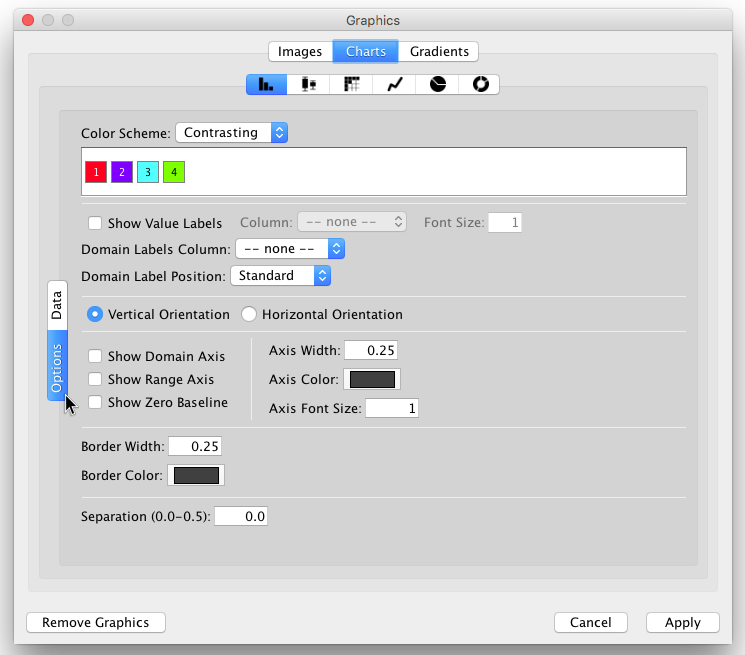Switch to the Gradients tab
Image resolution: width=745 pixels, height=655 pixels.
click(439, 51)
